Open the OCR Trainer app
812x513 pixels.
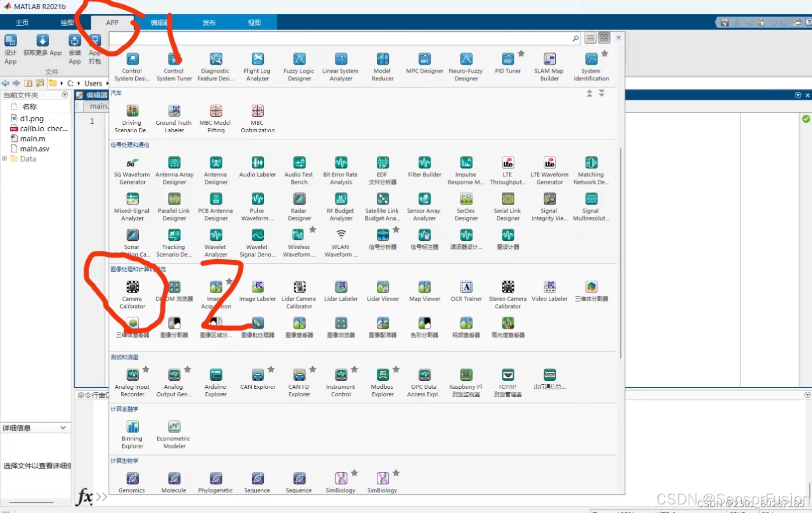(x=466, y=291)
